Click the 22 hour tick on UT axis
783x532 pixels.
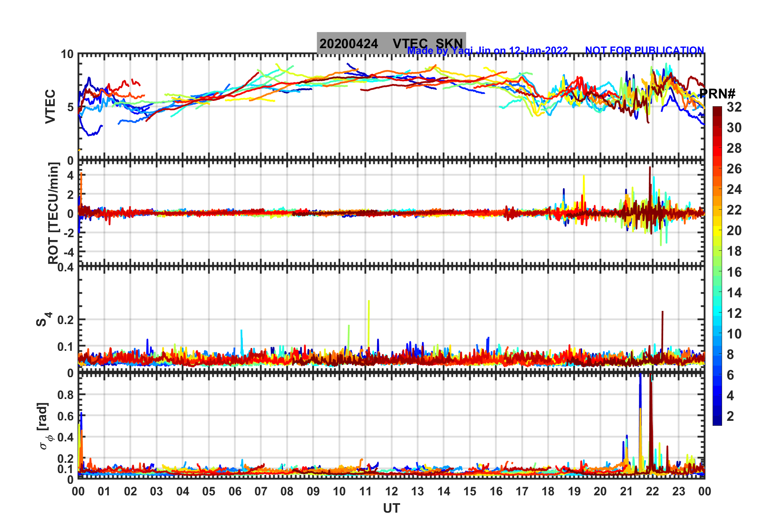(x=652, y=491)
